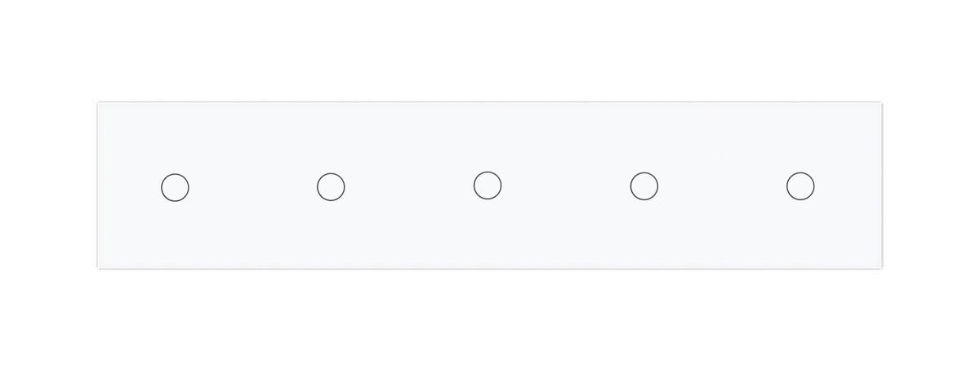Activate the third touch switch circle

[488, 185]
